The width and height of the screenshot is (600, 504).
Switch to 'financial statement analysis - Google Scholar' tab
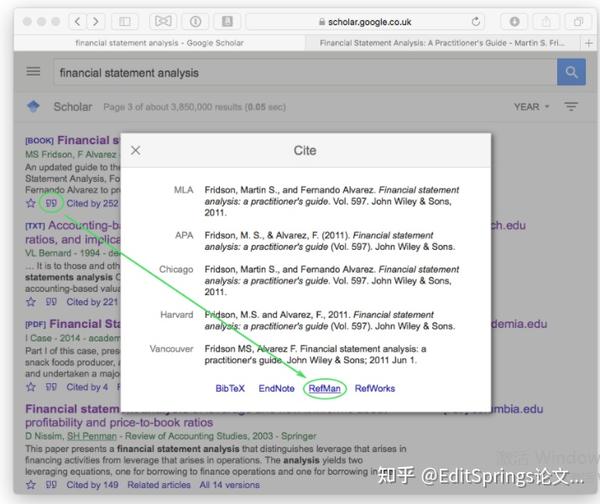160,43
